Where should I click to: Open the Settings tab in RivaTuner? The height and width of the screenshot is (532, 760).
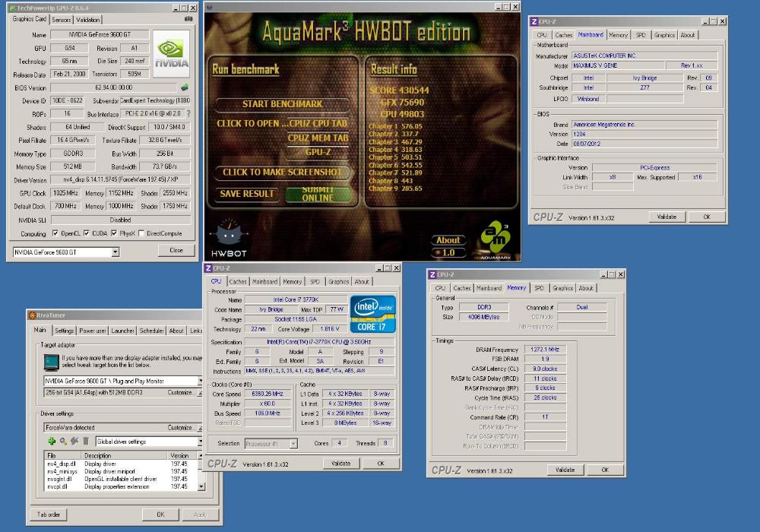[x=64, y=331]
